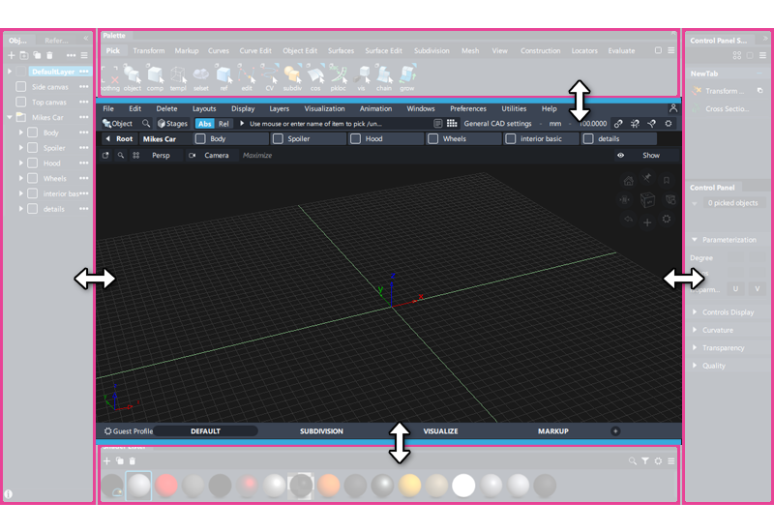Select the Pick object tool in Palette
Screen dimensions: 774x532
click(x=132, y=77)
